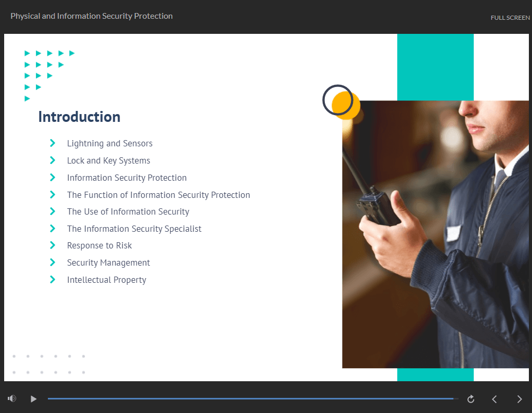
Task: Advance using the next slide arrow icon
Action: (x=519, y=399)
